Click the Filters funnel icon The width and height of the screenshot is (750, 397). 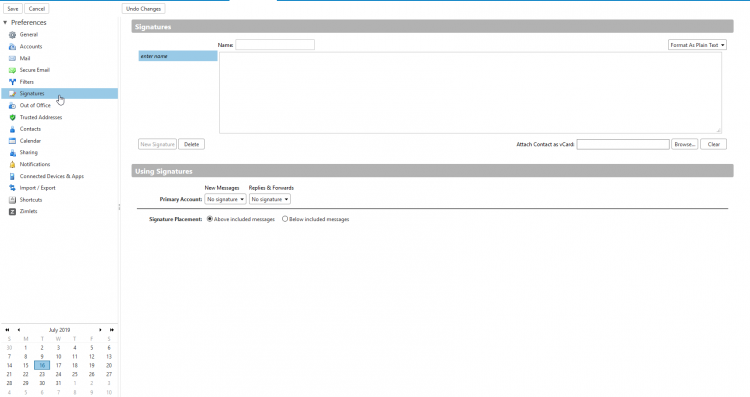[12, 82]
